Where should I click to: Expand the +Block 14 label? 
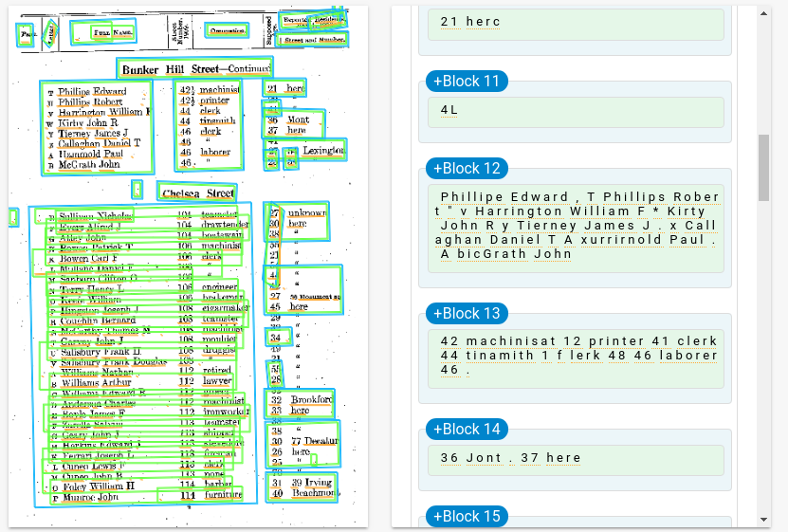(467, 430)
